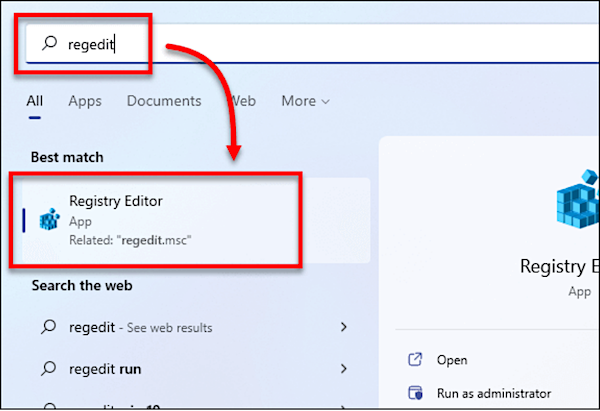The image size is (600, 411).
Task: Click search icon beside 'regedit - See web results'
Action: [x=47, y=328]
